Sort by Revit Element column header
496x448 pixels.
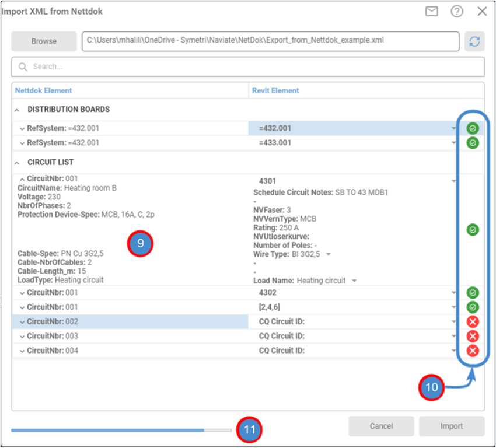pos(275,90)
